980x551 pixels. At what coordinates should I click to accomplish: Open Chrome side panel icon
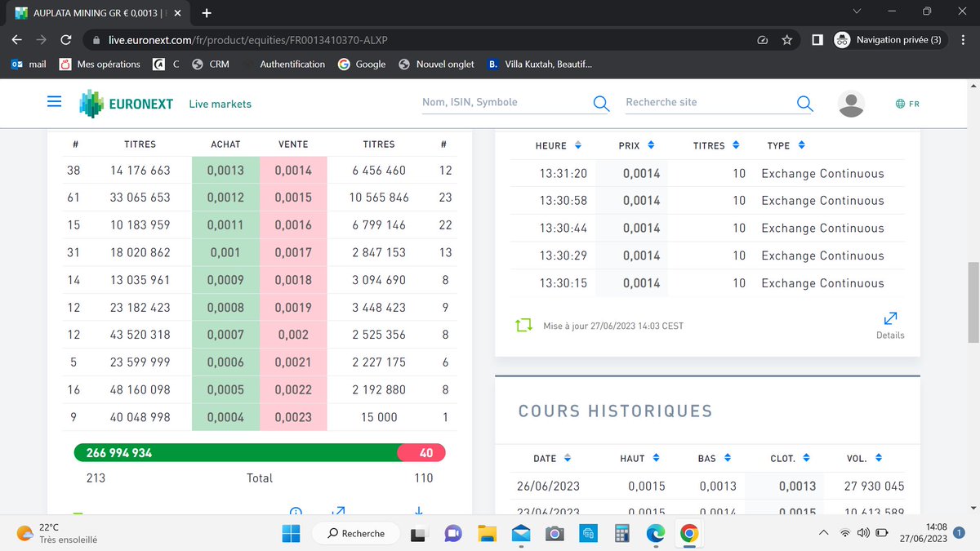817,39
